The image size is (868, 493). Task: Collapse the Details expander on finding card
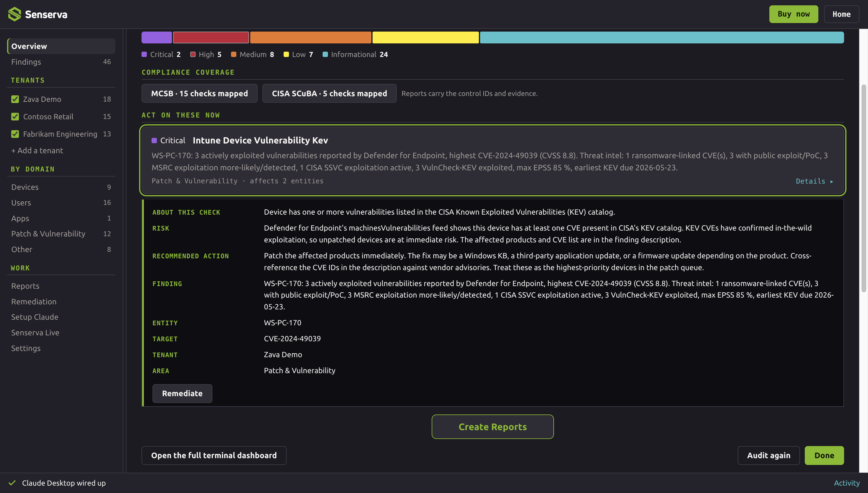pos(815,181)
